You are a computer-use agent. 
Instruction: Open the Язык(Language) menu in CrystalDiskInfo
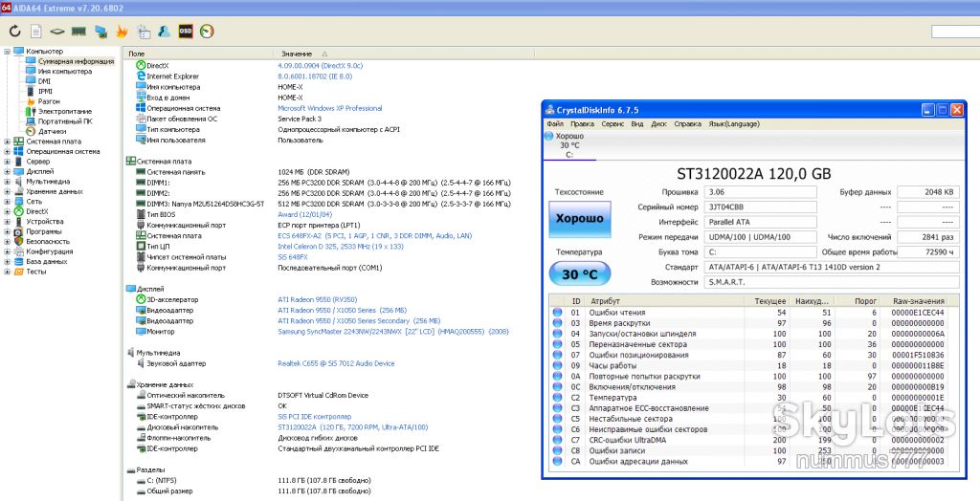tap(734, 123)
